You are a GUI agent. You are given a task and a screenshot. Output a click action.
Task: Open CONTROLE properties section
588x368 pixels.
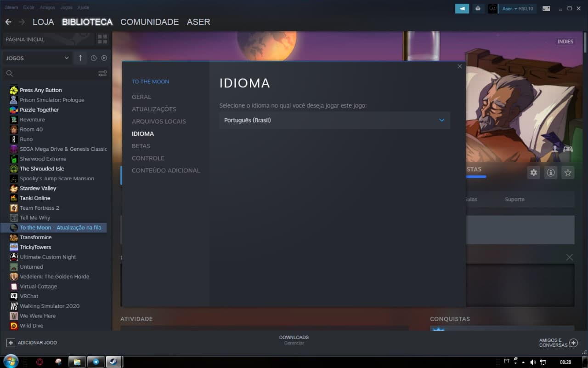coord(148,158)
